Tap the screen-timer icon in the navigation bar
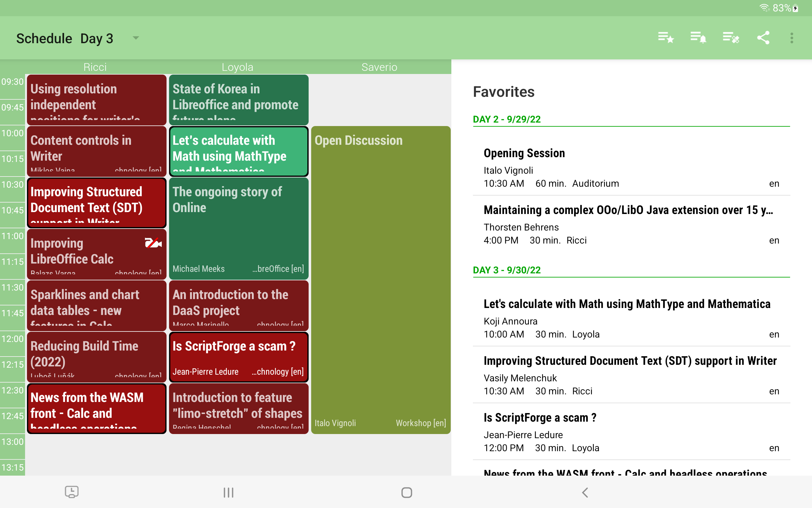Viewport: 812px width, 508px height. (x=71, y=492)
